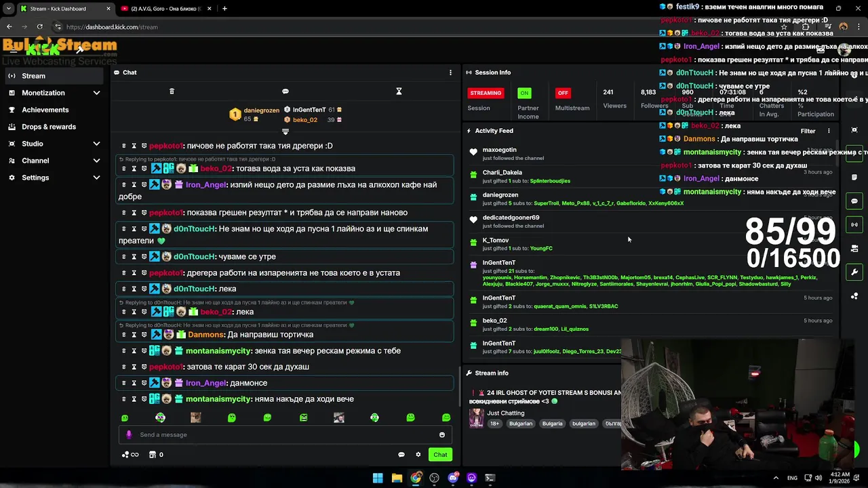Click YoungFC recipient name
The height and width of the screenshot is (488, 868).
(541, 249)
